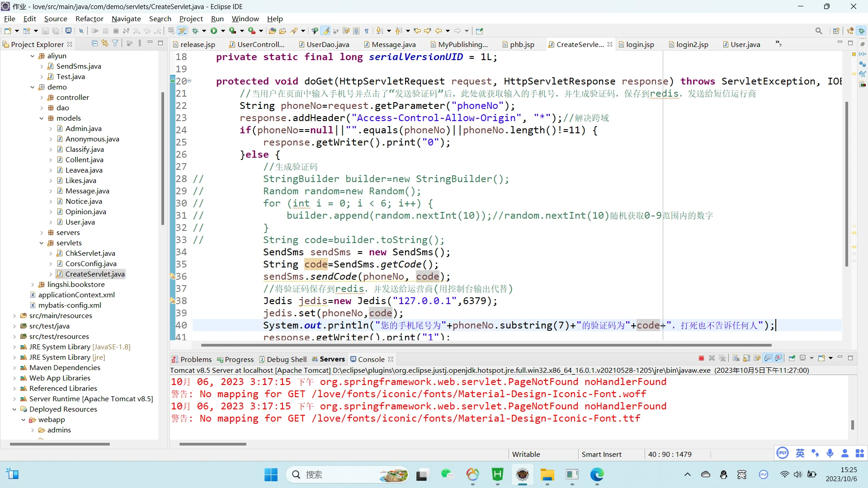Clear the console output
Viewport: 868px width, 488px height.
click(736, 358)
